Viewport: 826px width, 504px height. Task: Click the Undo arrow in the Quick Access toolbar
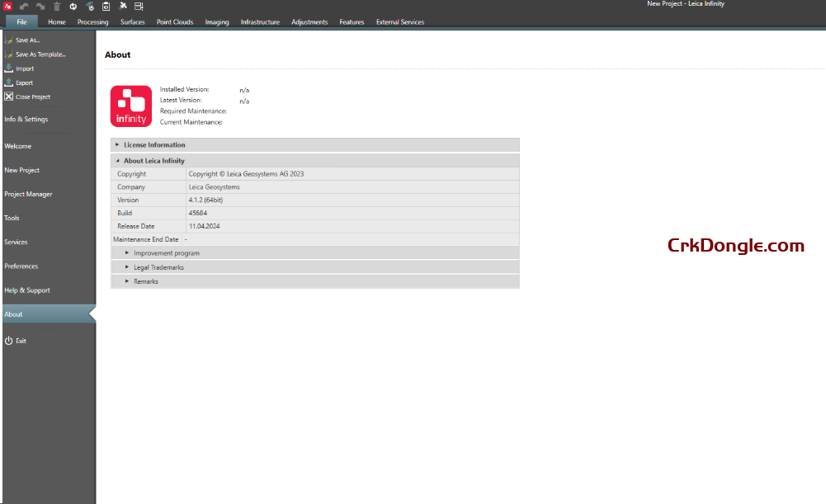point(23,7)
